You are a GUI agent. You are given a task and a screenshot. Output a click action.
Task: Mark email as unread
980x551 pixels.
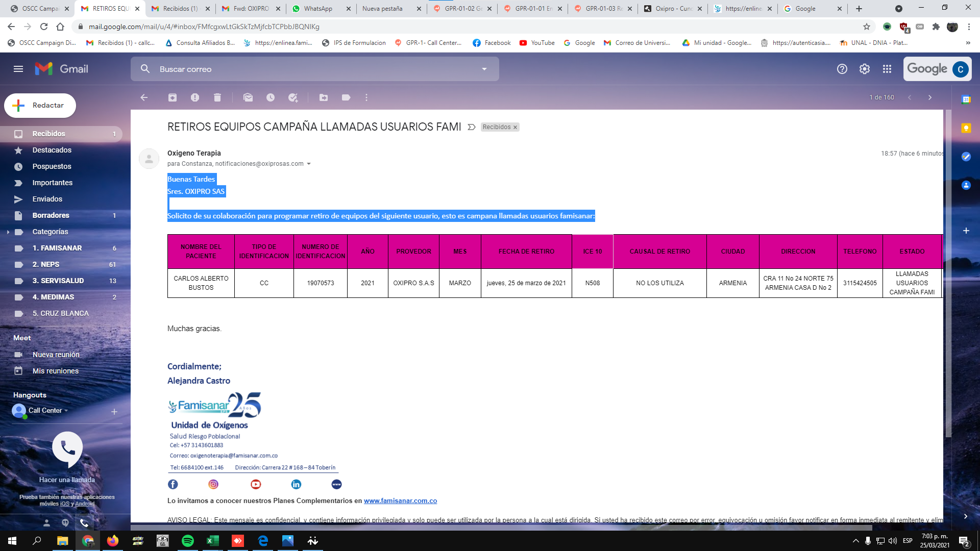[x=248, y=97]
